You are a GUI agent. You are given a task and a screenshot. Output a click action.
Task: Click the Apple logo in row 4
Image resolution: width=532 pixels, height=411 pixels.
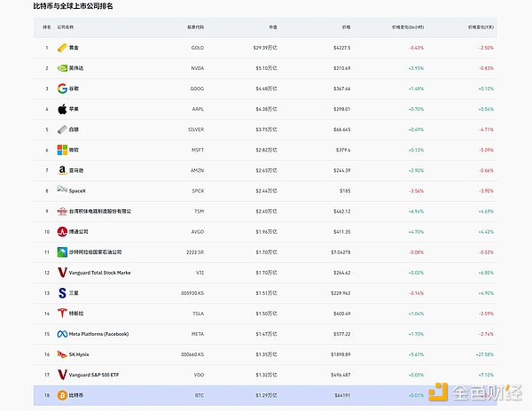click(62, 109)
